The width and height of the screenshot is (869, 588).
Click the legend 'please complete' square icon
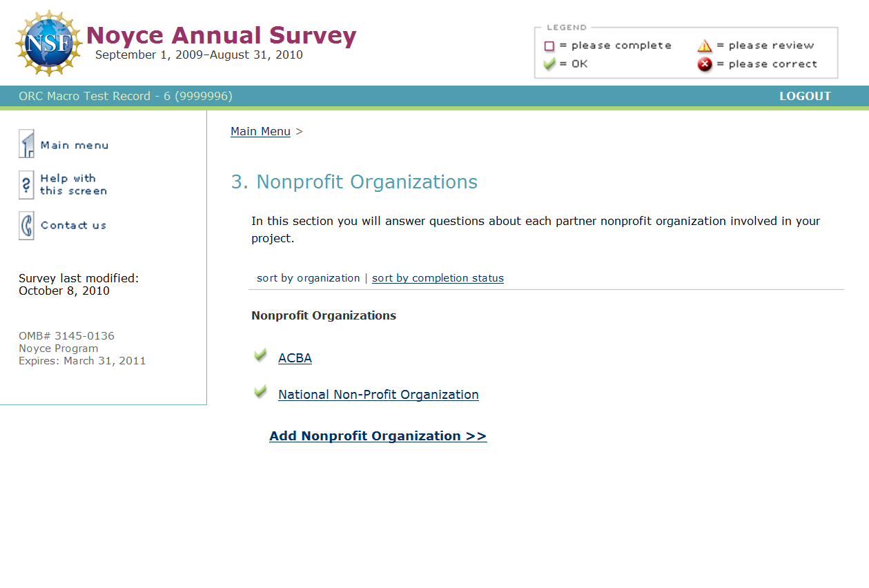(549, 46)
